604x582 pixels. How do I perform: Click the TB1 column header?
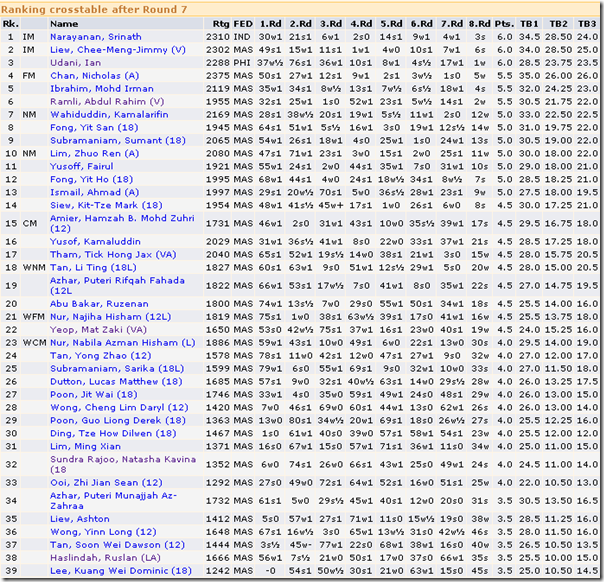[529, 24]
